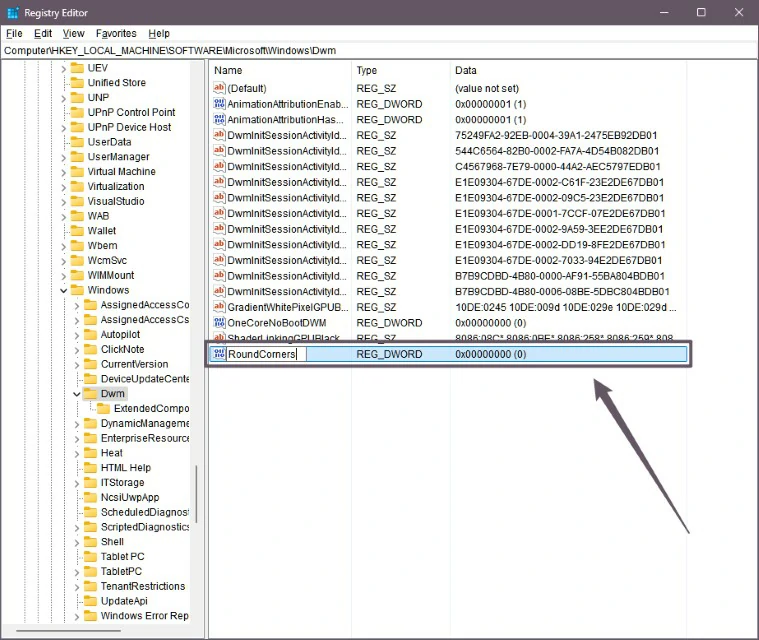
Task: Select the UPnP Device Host key
Action: tap(129, 127)
